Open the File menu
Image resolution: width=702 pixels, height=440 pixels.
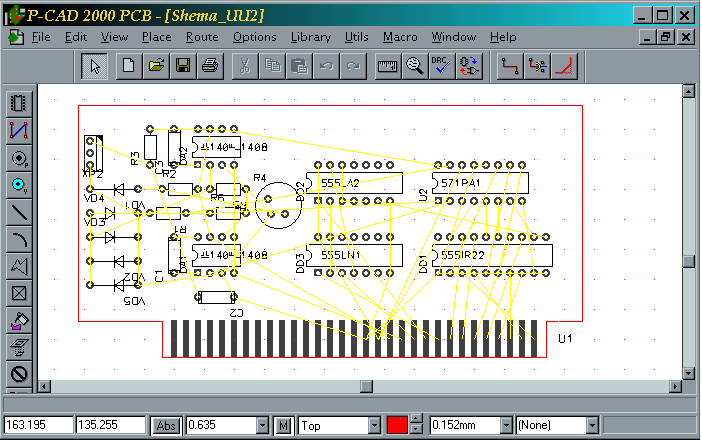pyautogui.click(x=41, y=37)
